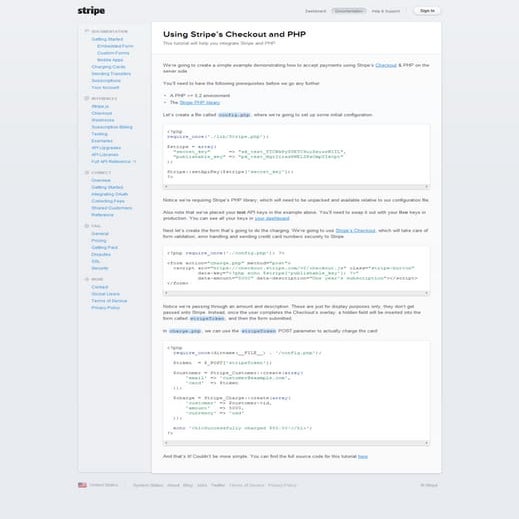
Task: Click left scroll arrow of form code block
Action: [x=166, y=293]
